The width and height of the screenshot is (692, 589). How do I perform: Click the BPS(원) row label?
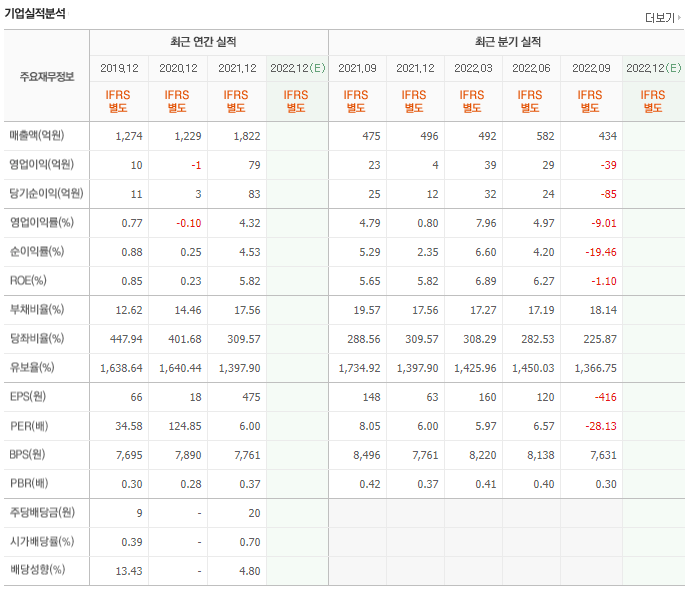tap(27, 454)
